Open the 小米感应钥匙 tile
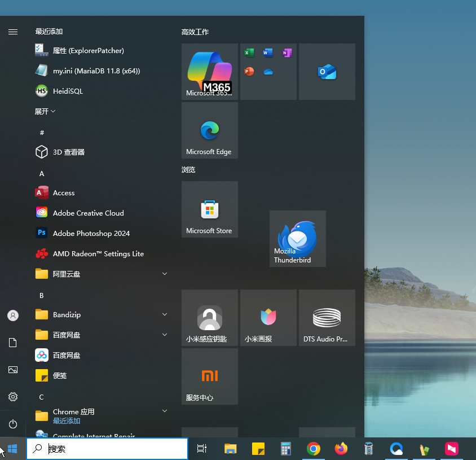Viewport: 476px width, 460px height. click(x=210, y=318)
